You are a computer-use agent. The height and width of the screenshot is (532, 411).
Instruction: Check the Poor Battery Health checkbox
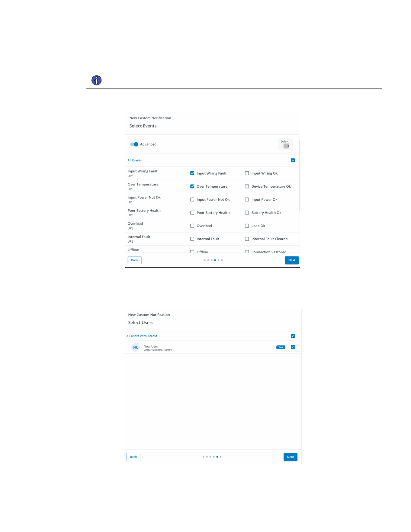pyautogui.click(x=192, y=213)
